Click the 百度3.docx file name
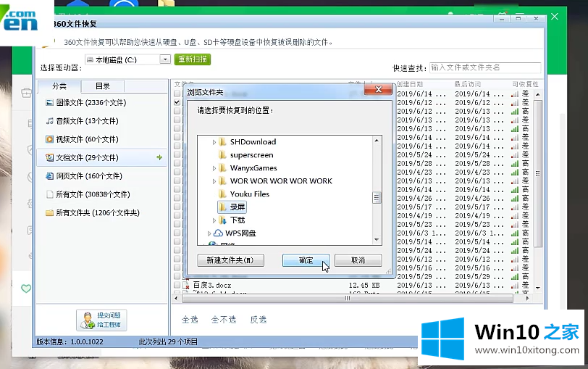This screenshot has height=369, width=588. coord(212,286)
